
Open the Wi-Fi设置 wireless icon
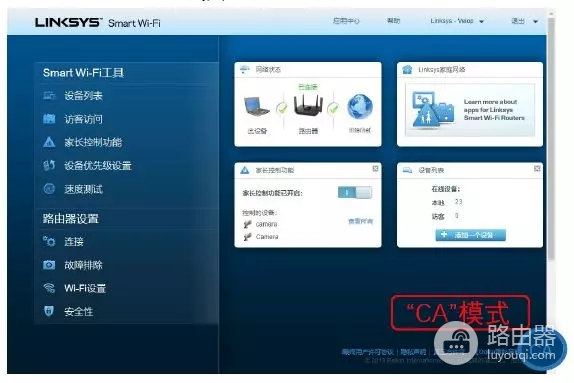[x=49, y=288]
